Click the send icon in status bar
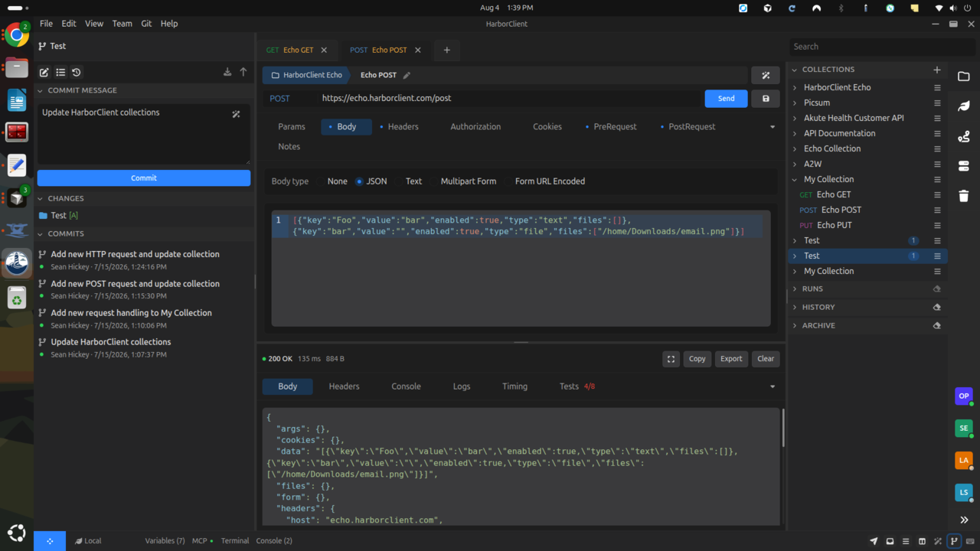Screen dimensions: 980x551 [x=874, y=541]
